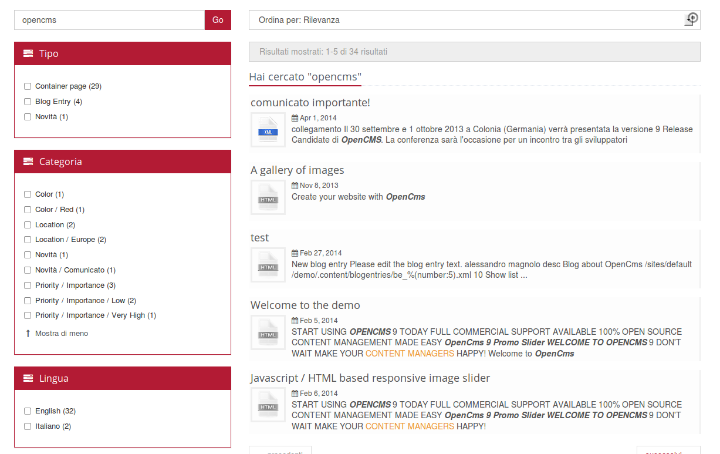Check the Blog Entry (4) checkbox
Screen dimensions: 720x454
coord(28,101)
